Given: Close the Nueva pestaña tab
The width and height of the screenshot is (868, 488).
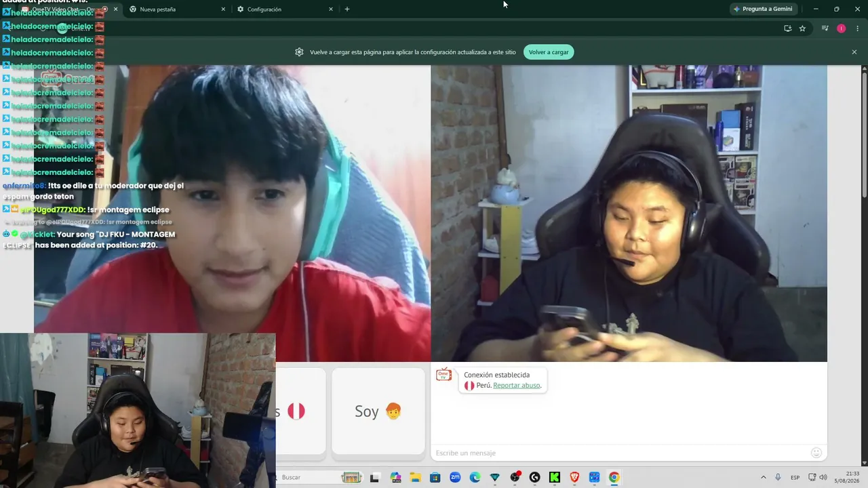Looking at the screenshot, I should point(223,9).
